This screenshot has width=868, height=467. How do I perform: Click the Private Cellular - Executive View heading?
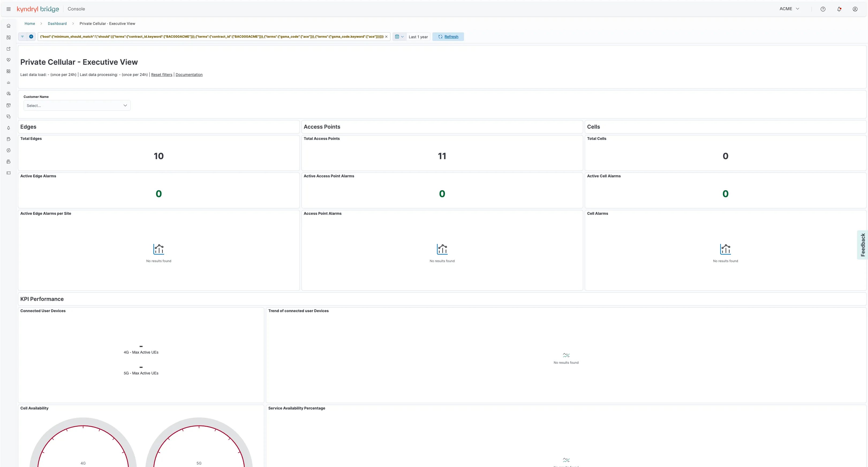tap(79, 62)
